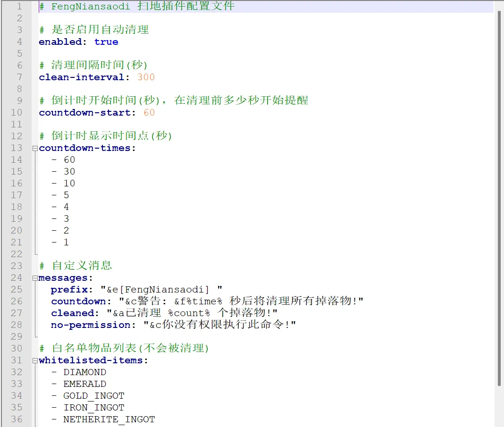Image resolution: width=504 pixels, height=427 pixels.
Task: Click the countdown-start value 60
Action: point(149,113)
